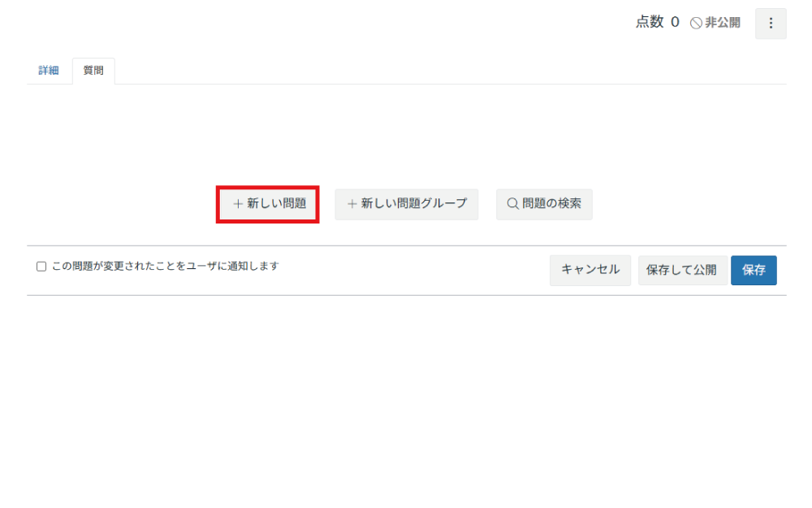Click the magnifier icon on 問題の検索

[512, 204]
